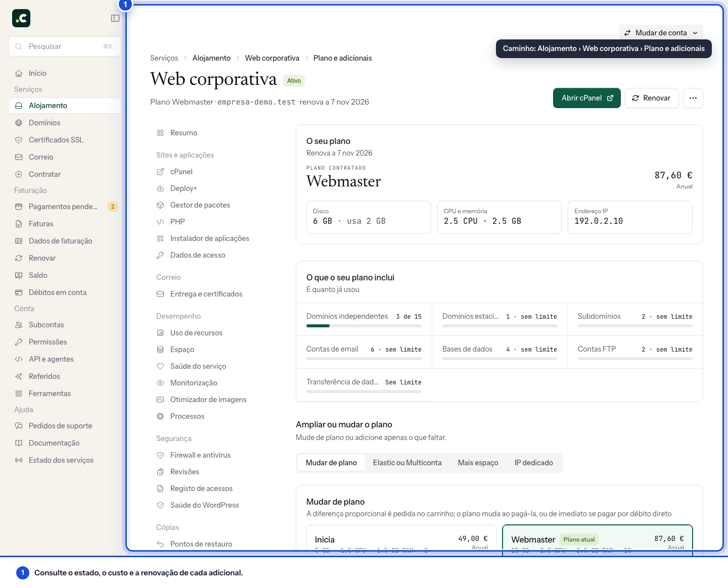Image resolution: width=728 pixels, height=588 pixels.
Task: Click the code icon for API e agentes
Action: [19, 359]
